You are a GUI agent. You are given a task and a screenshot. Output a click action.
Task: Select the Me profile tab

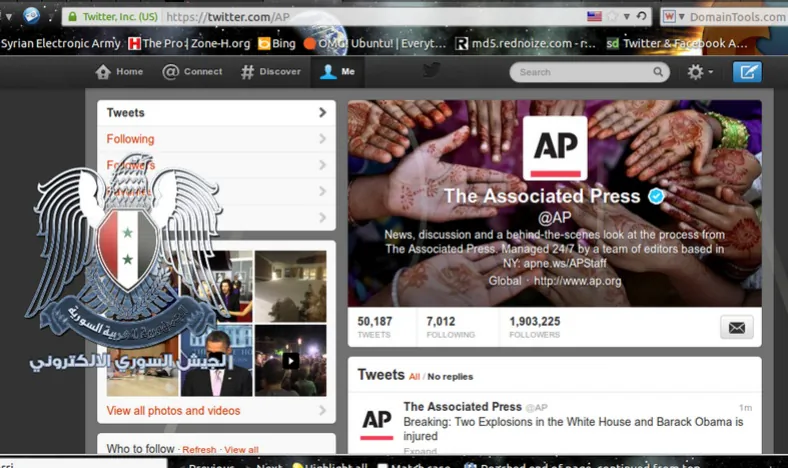pos(338,72)
